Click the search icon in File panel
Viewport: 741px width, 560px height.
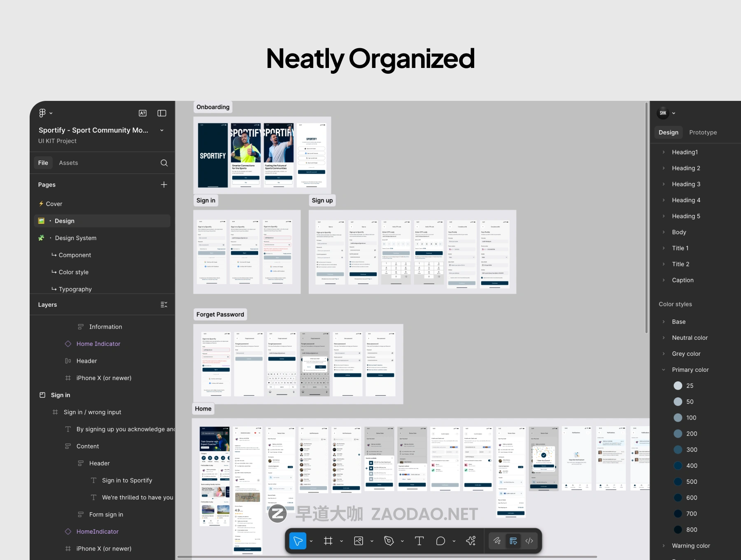(164, 163)
